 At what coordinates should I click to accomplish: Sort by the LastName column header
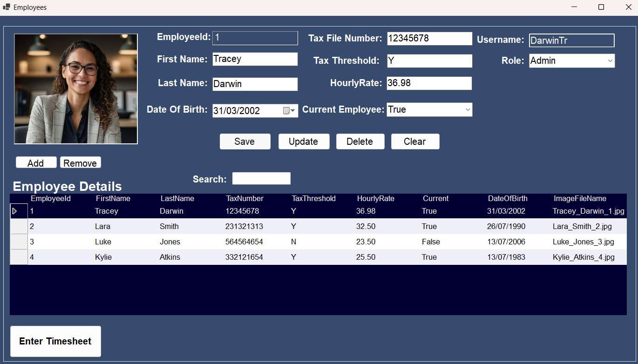[x=177, y=199]
